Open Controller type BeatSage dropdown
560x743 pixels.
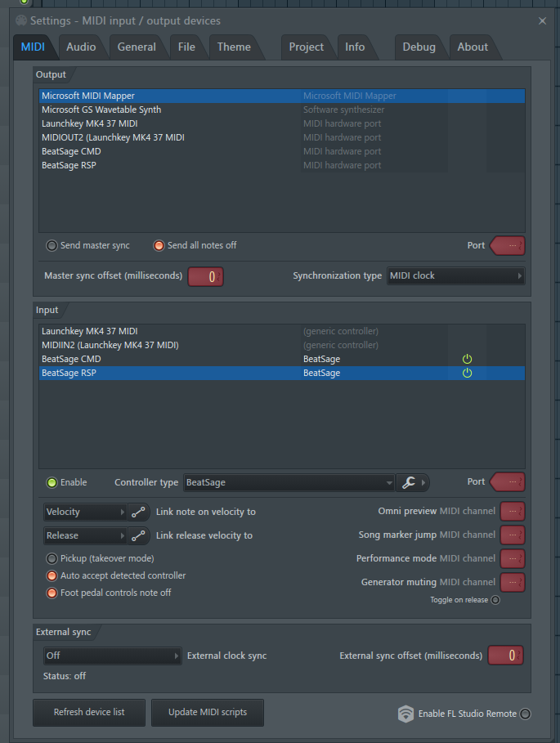(x=289, y=482)
